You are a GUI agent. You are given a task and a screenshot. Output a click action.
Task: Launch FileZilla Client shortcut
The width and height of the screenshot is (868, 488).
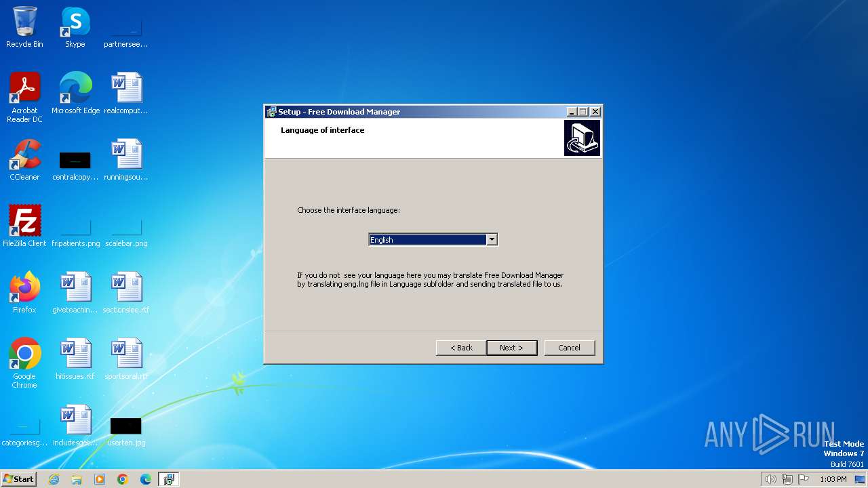point(24,226)
